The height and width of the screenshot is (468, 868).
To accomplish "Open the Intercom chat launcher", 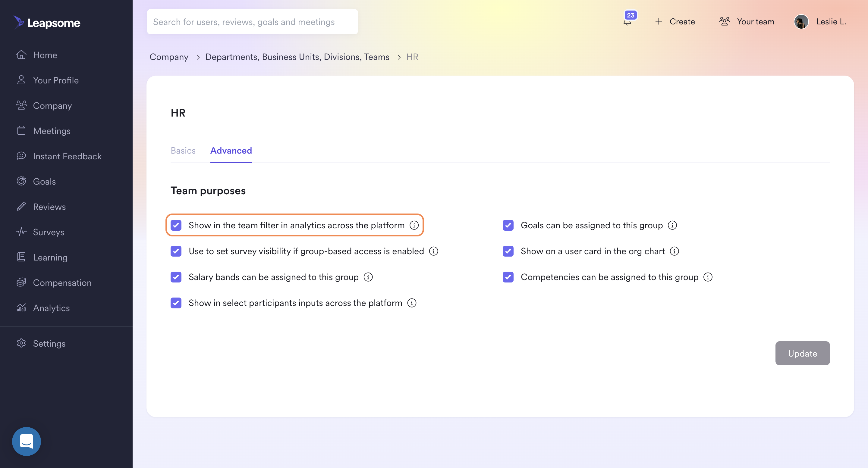I will point(26,441).
